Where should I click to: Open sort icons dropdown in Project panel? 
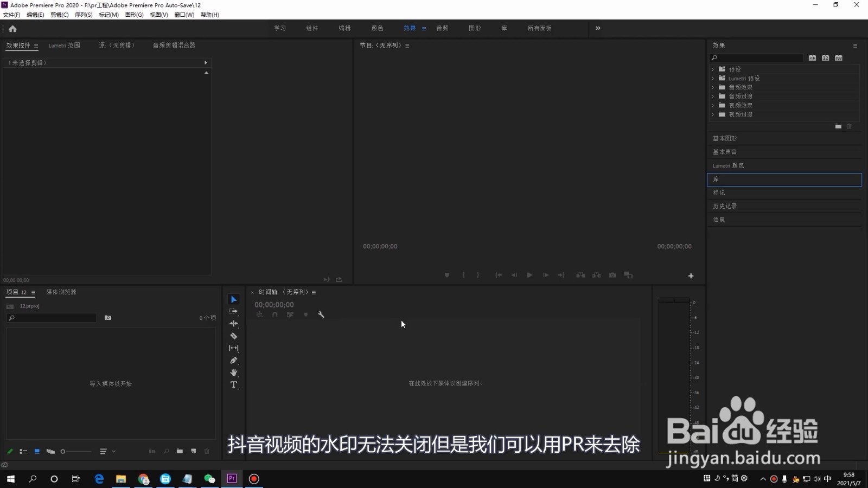[107, 451]
